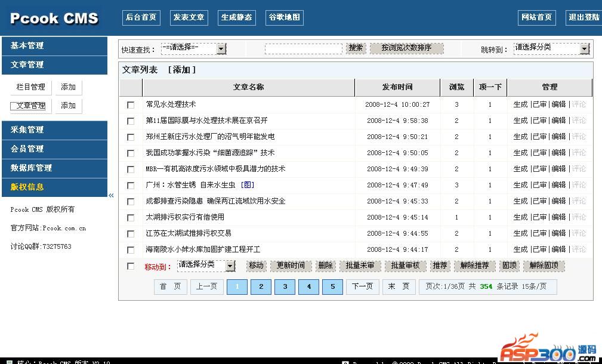Click the 发表文章 top navigation button
602x364 pixels.
click(x=189, y=17)
